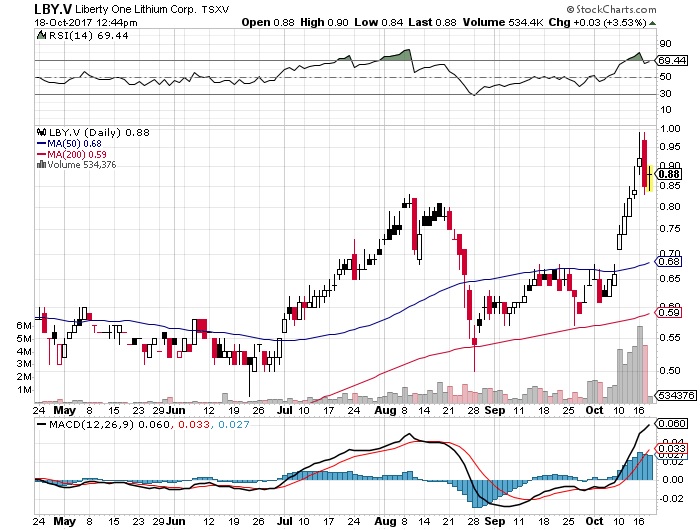Click the Volume 534.4K header value
Screen dimensions: 700x530
[x=503, y=22]
